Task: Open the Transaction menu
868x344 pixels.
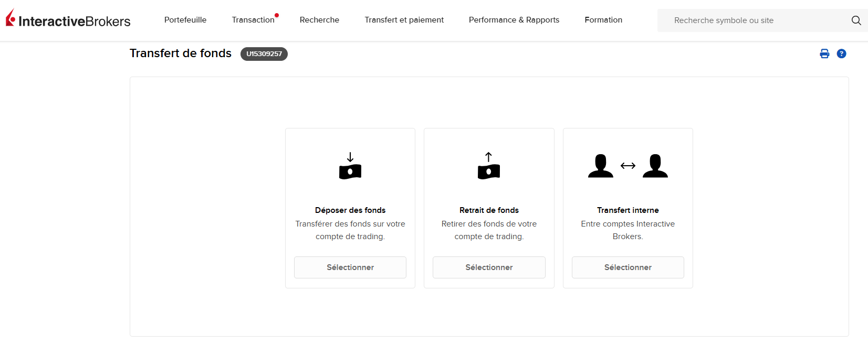Action: coord(253,20)
